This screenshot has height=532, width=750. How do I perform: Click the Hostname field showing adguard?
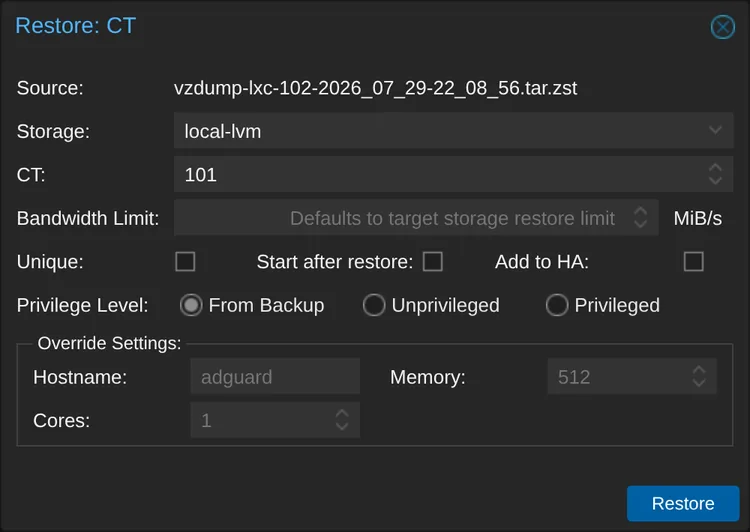tap(275, 377)
